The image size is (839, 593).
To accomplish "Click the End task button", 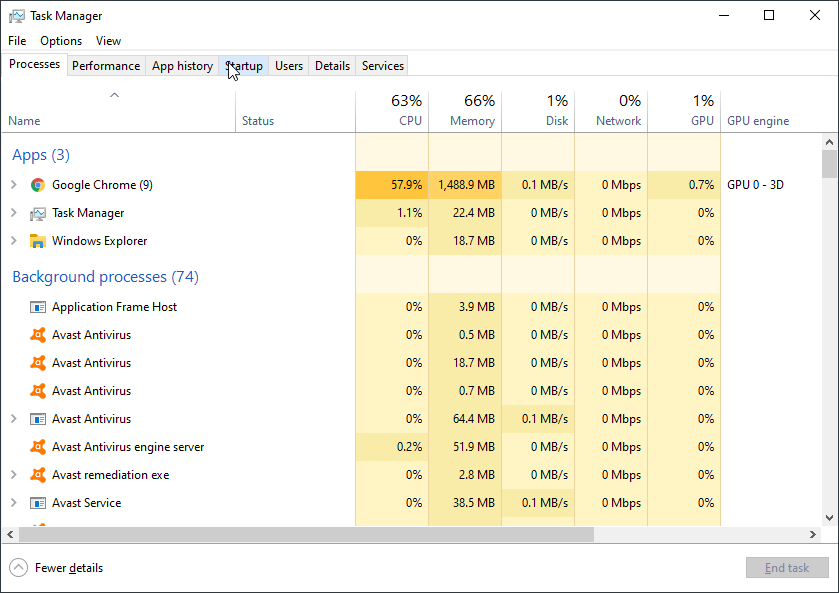I will [787, 568].
